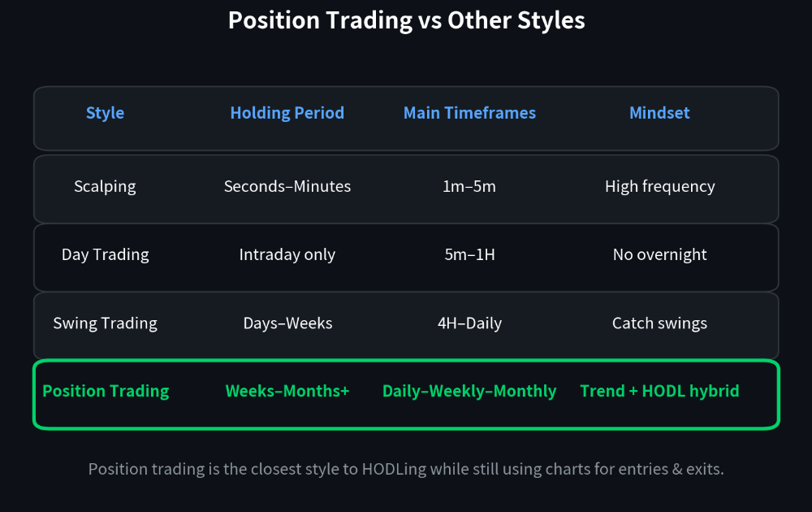Click the 4H–Daily timeframe cell
The height and width of the screenshot is (512, 812).
[469, 323]
